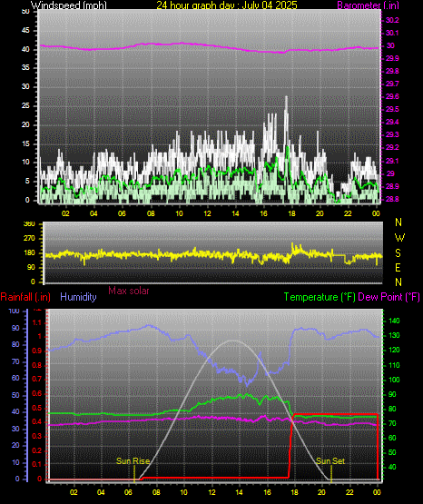Click '24 hour graph day : July 04 2025' heading

click(x=227, y=5)
